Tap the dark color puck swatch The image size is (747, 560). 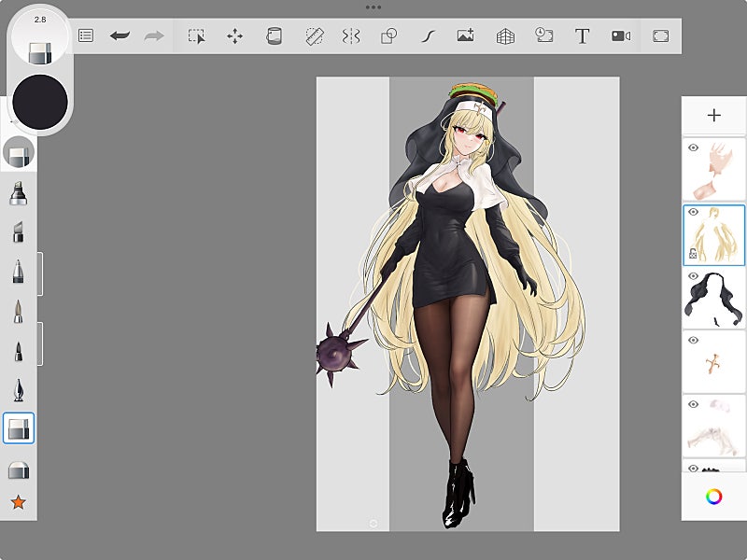pos(39,102)
